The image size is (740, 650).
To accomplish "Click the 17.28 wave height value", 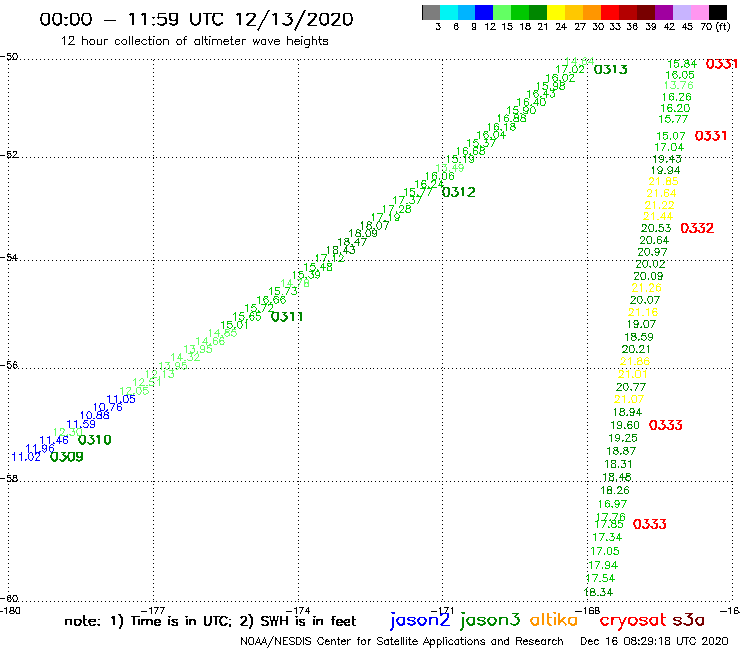I will click(x=396, y=209).
